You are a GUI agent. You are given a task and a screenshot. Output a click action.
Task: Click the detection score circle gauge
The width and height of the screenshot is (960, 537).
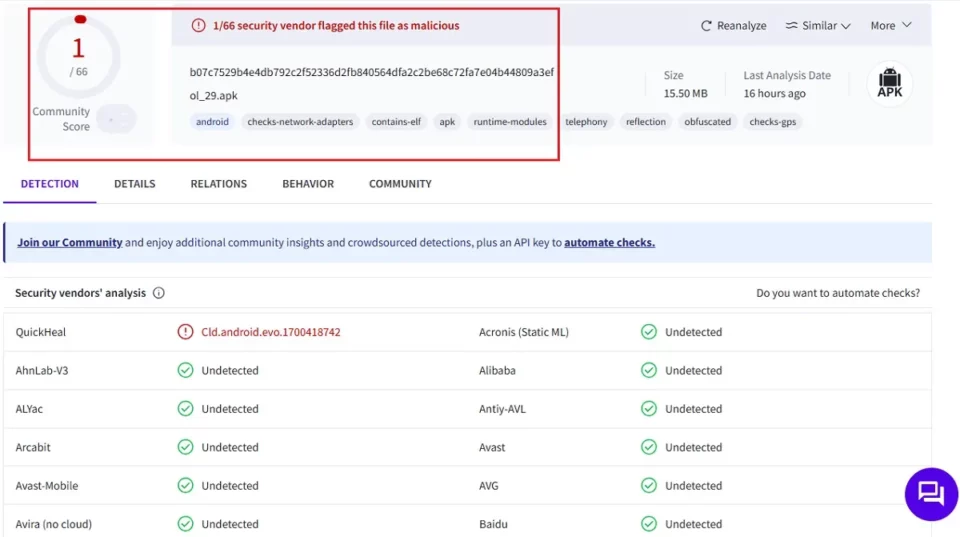click(78, 56)
